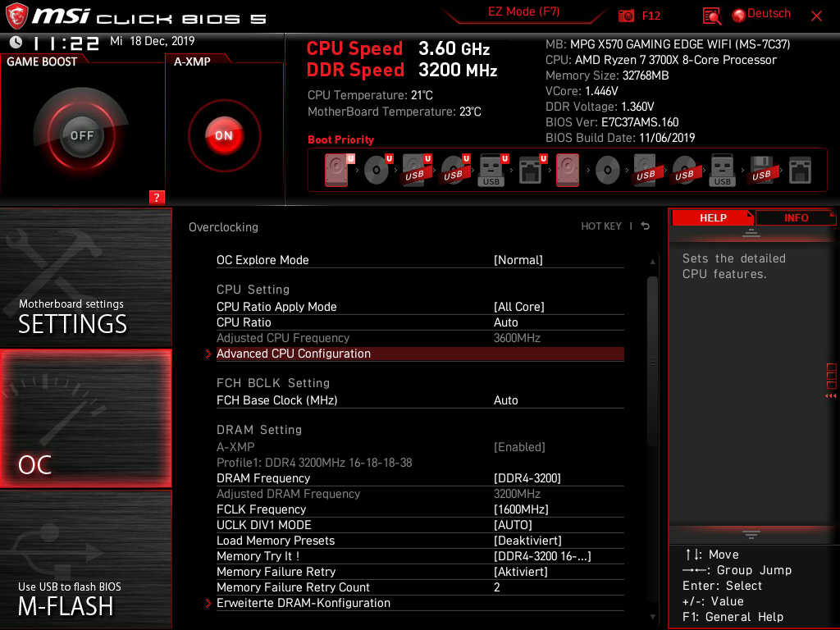The height and width of the screenshot is (630, 840).
Task: Click the scroll-up arrow of settings list
Action: pos(652,262)
